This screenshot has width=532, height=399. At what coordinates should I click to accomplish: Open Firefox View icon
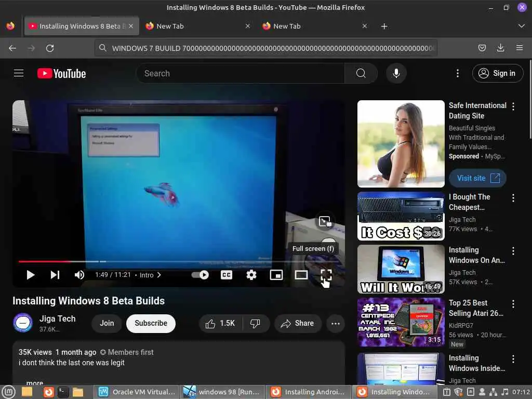pos(10,26)
